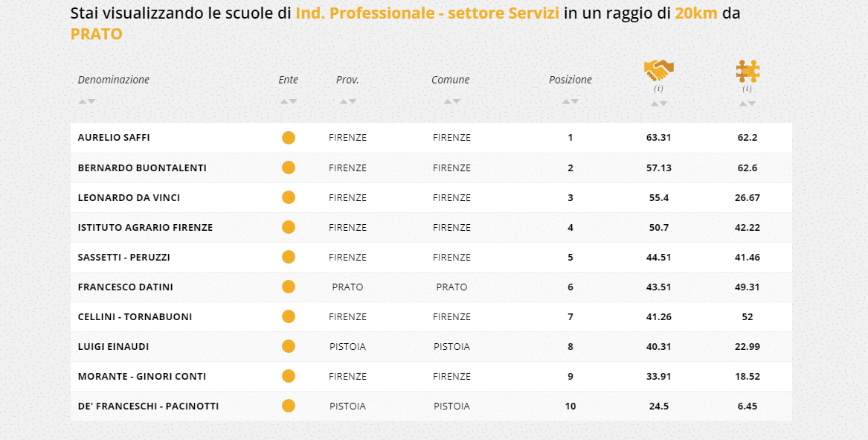Open info marker under handshake icon
The height and width of the screenshot is (440, 868).
point(658,89)
